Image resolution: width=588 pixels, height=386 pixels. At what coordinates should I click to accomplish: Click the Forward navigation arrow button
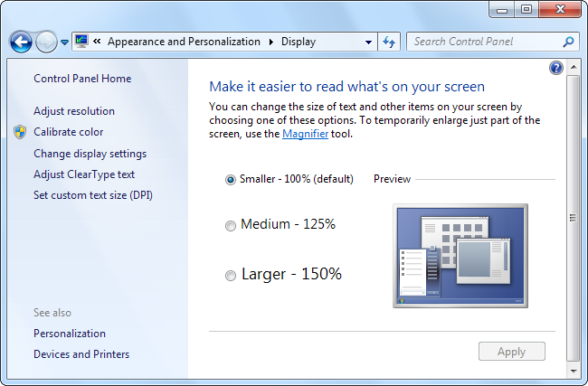pos(46,42)
